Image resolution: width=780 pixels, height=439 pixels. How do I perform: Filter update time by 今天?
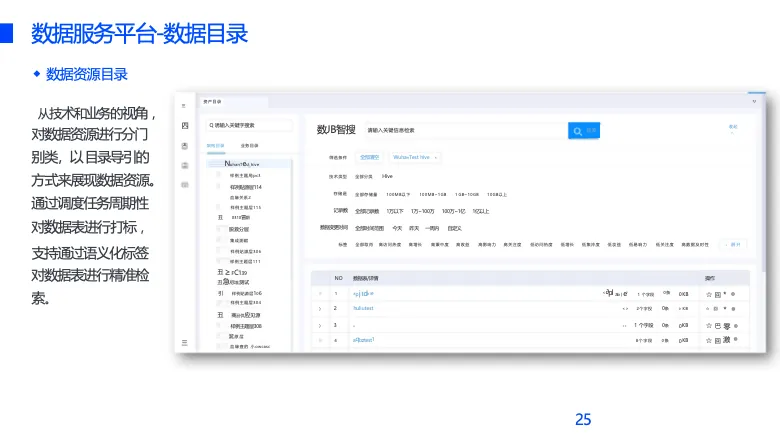(397, 228)
